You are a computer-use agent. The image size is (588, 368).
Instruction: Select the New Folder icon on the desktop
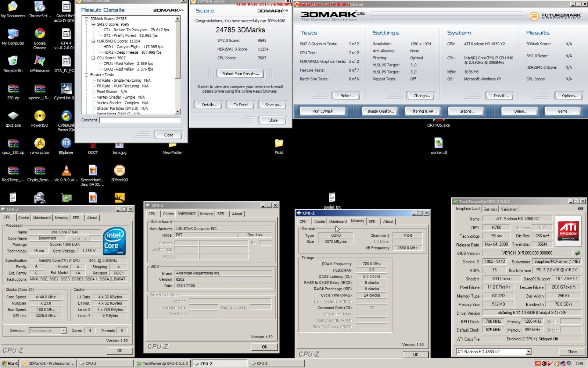[x=172, y=148]
